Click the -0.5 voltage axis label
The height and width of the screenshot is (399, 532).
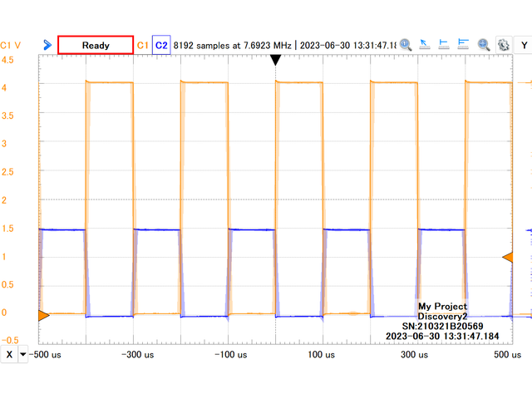10,340
